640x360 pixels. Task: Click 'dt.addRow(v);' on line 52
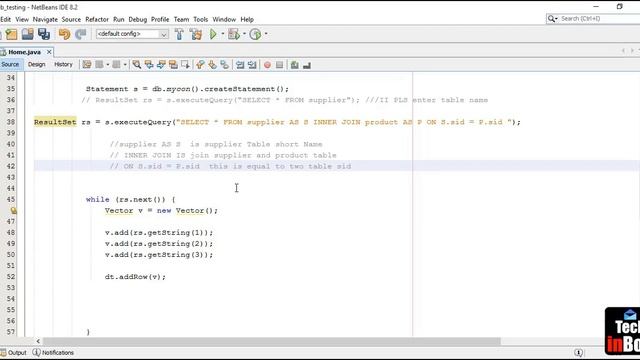click(135, 277)
